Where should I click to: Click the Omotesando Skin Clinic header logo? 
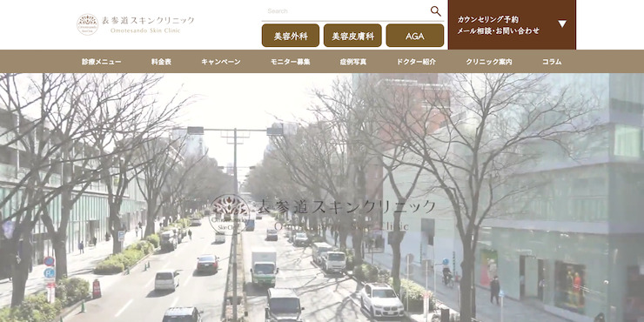pos(136,24)
